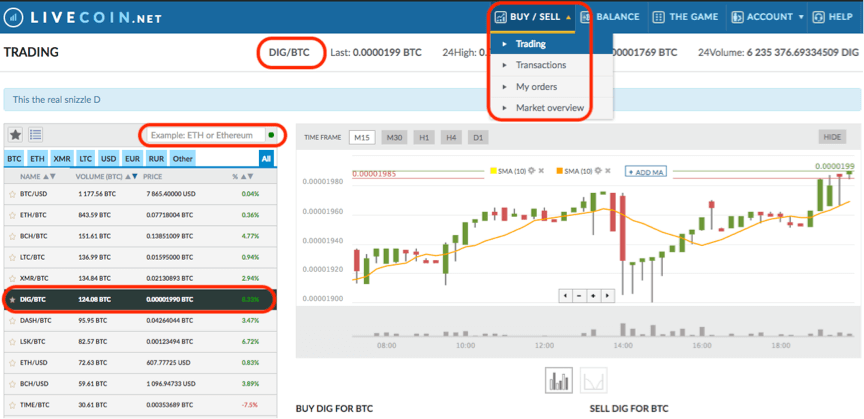Click The Game grid icon
The width and height of the screenshot is (864, 419).
(658, 17)
